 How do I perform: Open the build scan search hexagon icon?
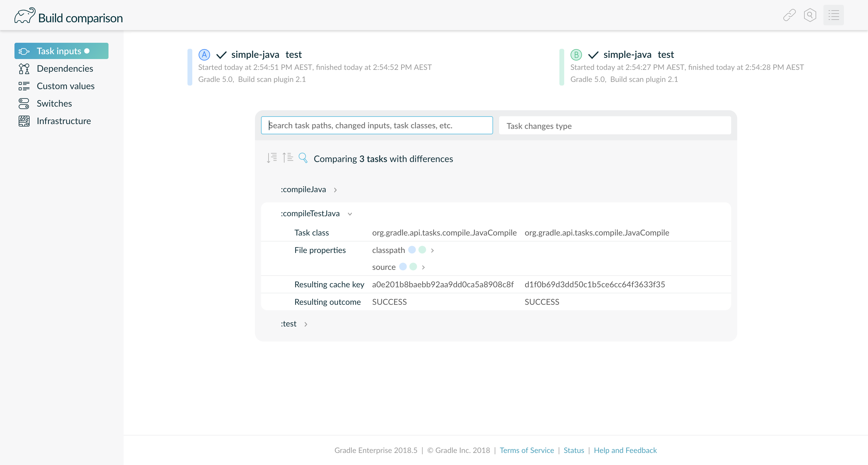point(810,15)
